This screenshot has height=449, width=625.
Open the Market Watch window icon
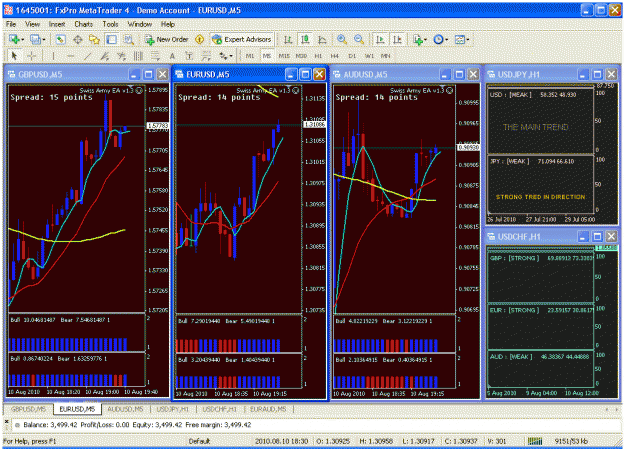coord(60,39)
